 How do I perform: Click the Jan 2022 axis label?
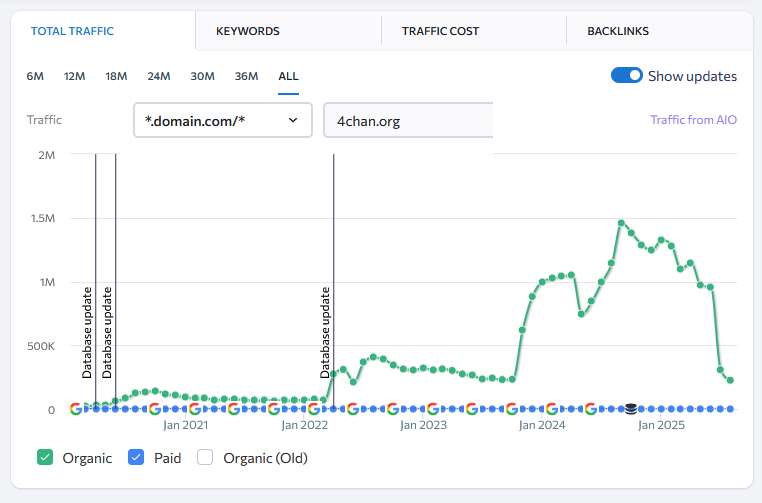point(305,425)
